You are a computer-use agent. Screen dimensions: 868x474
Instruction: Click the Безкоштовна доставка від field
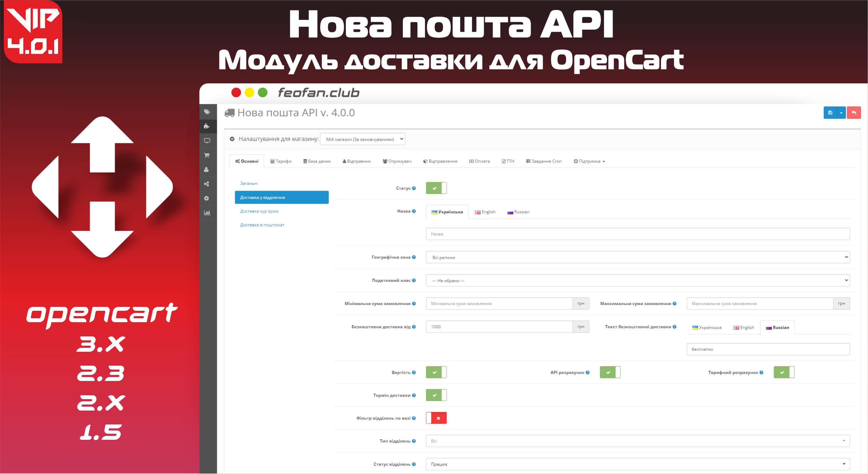(x=499, y=326)
